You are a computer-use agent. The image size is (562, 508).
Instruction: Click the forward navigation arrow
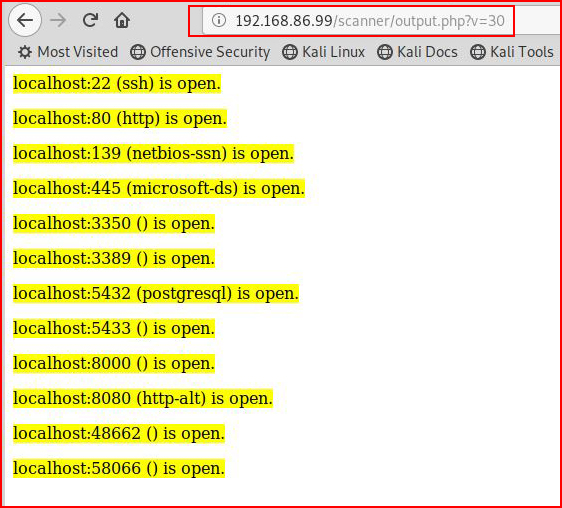click(58, 20)
